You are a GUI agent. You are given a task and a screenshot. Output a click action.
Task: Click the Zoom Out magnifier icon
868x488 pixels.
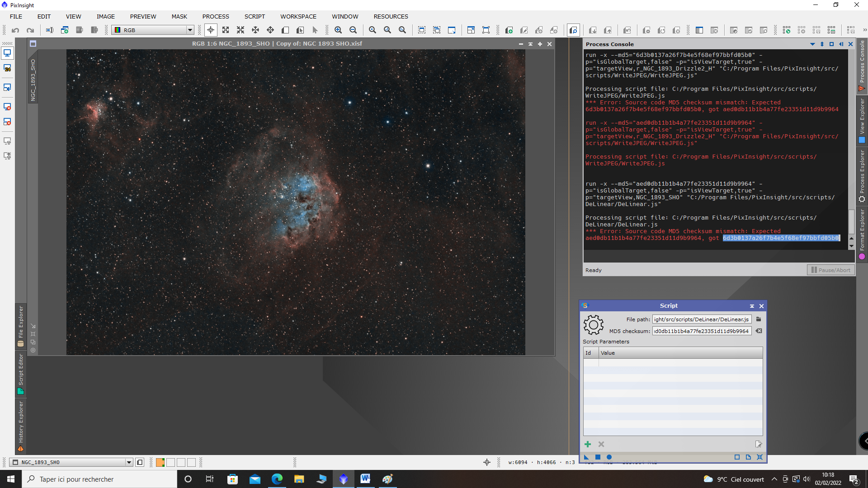(x=353, y=30)
